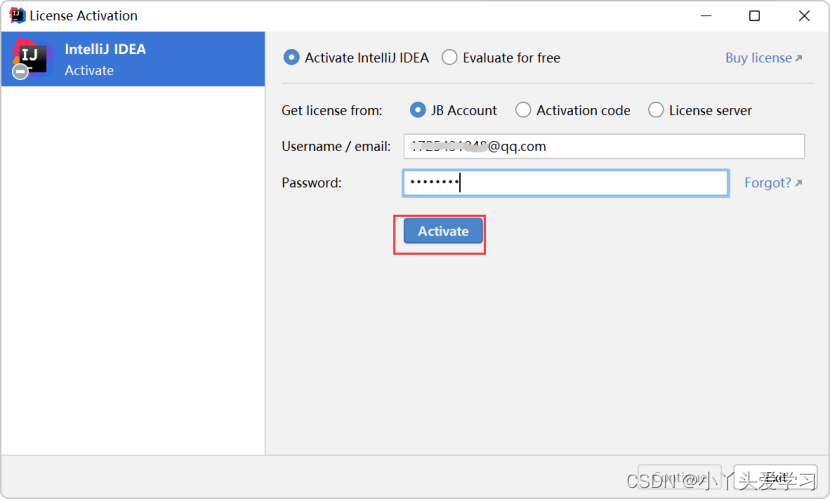Click the gray minus badge on IJ logo

(x=20, y=71)
